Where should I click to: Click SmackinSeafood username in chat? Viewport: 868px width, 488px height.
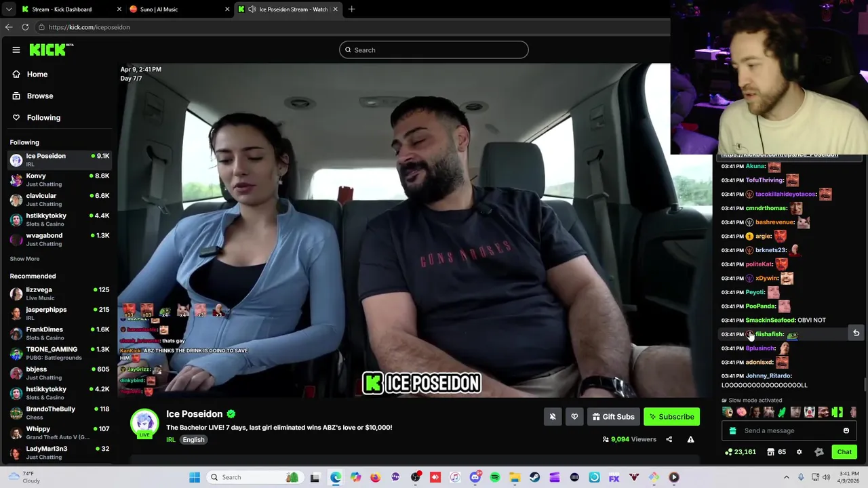[x=770, y=320]
